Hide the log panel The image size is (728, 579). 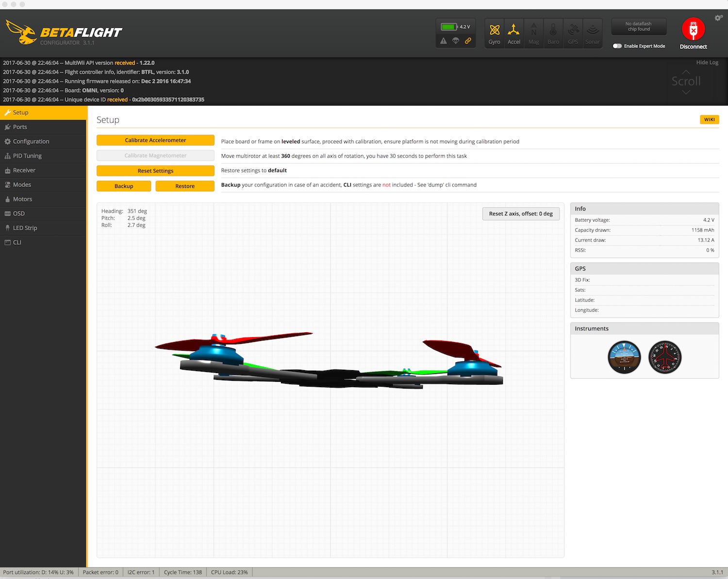(x=707, y=62)
